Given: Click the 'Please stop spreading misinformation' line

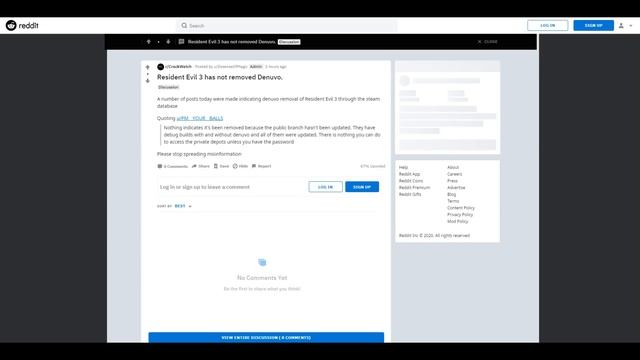Looking at the screenshot, I should pos(199,154).
